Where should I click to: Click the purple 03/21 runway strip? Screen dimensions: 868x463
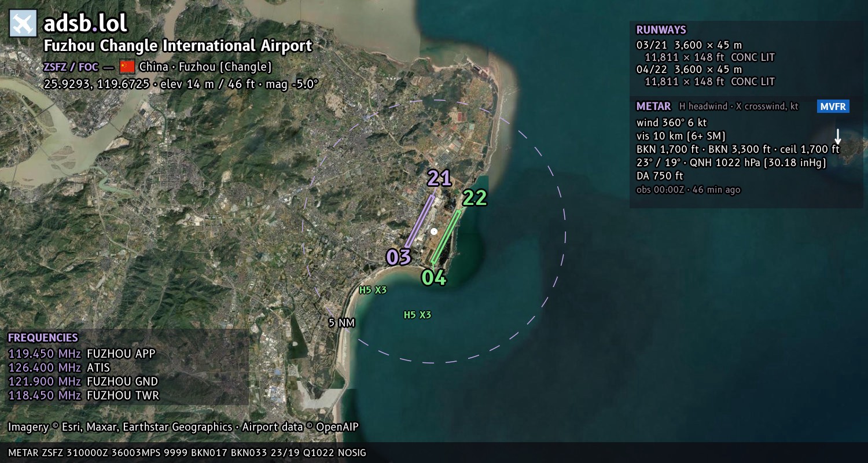420,222
